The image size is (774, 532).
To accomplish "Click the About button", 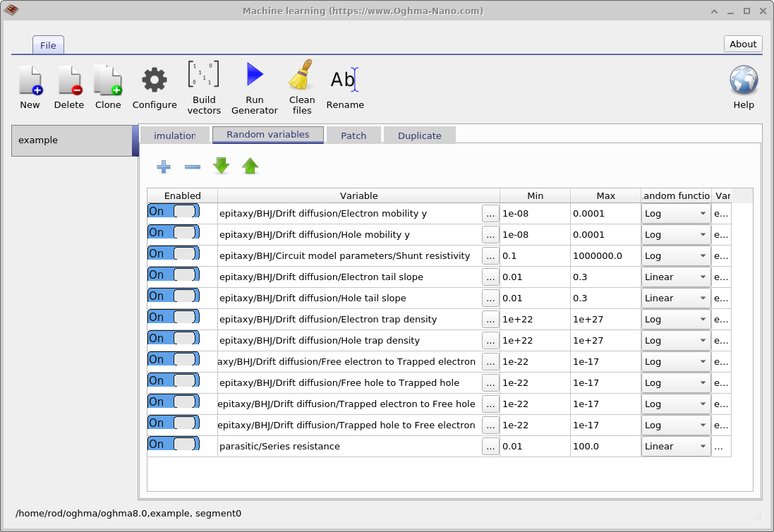I will [x=743, y=44].
